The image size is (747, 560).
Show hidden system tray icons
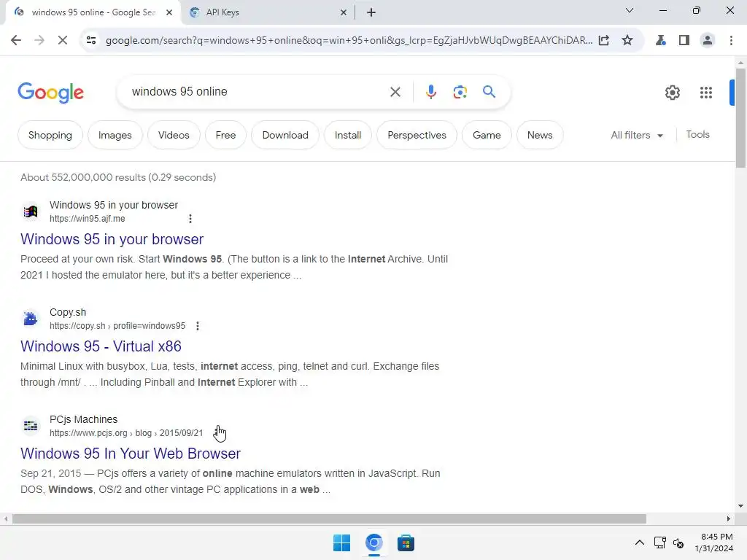pos(639,542)
